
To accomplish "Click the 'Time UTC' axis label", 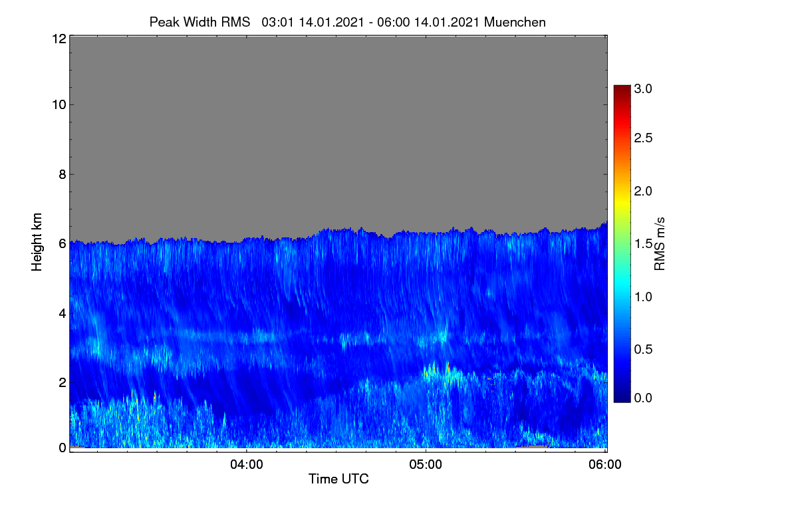I will pyautogui.click(x=338, y=479).
